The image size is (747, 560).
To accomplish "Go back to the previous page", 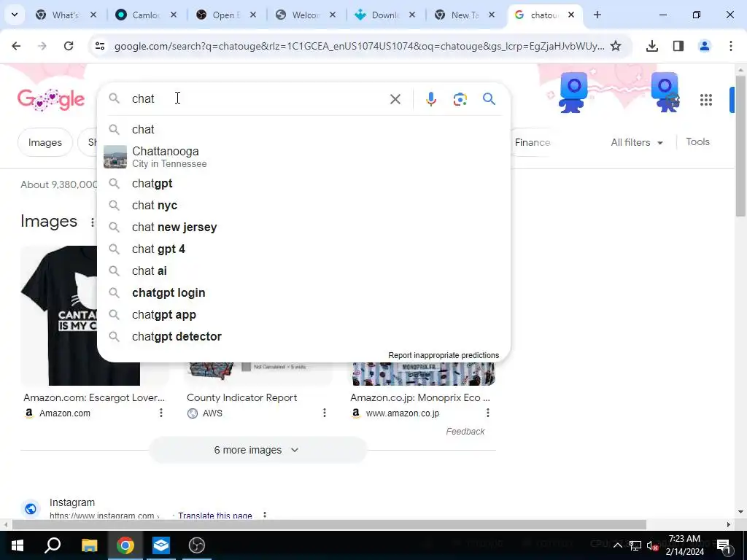I will pyautogui.click(x=16, y=46).
